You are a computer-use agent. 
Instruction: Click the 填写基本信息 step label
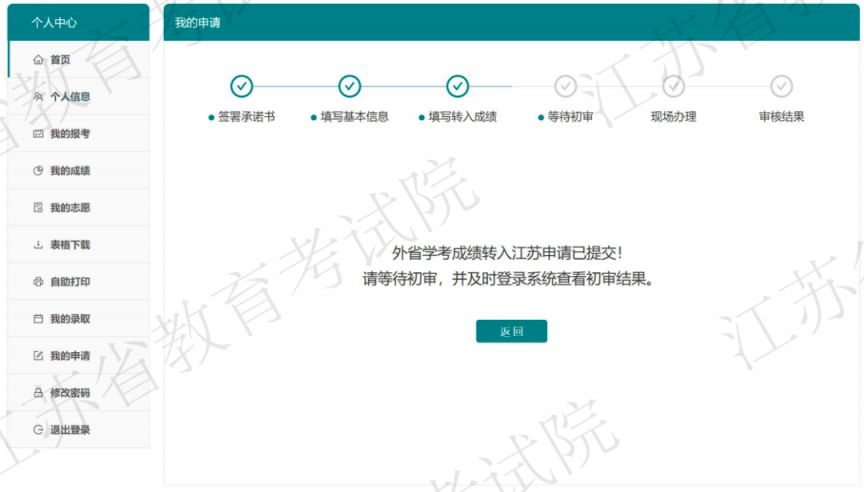coord(354,116)
